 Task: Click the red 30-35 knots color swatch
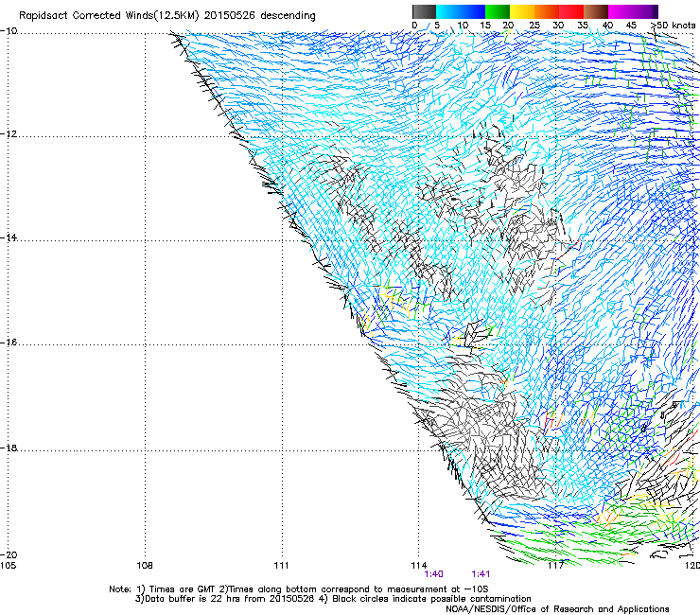[571, 11]
